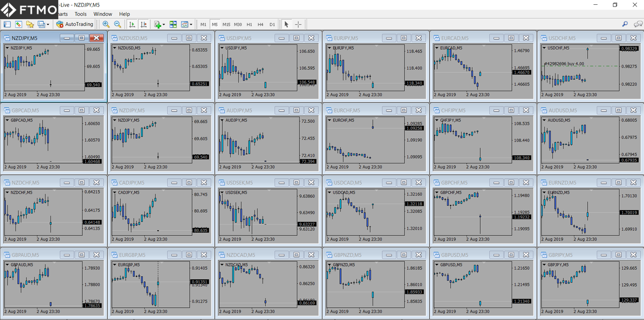The width and height of the screenshot is (644, 320).
Task: Activate the GBPCHF,M5 chart window title
Action: (455, 183)
